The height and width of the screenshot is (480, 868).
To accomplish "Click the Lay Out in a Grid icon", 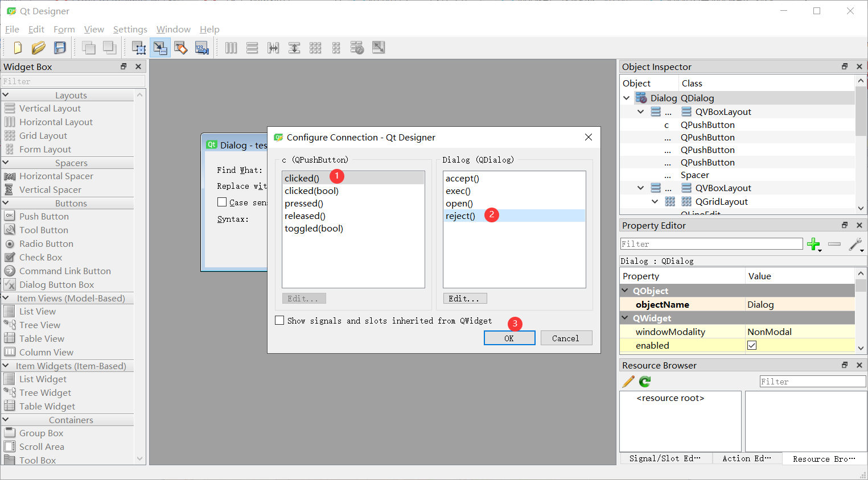I will (x=315, y=48).
